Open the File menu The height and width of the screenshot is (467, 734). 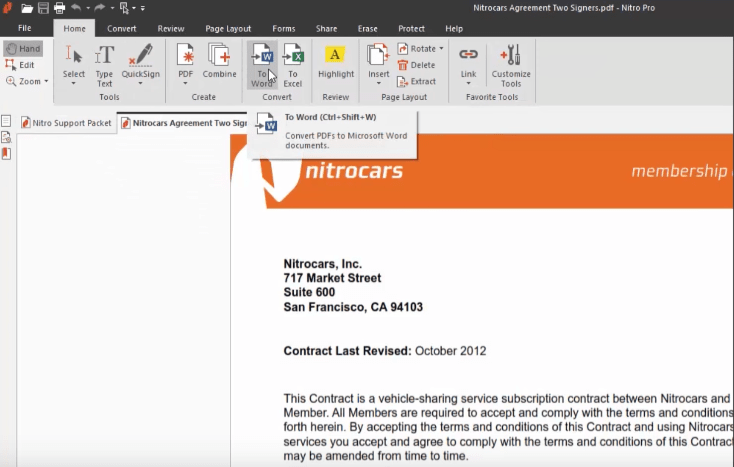click(25, 28)
